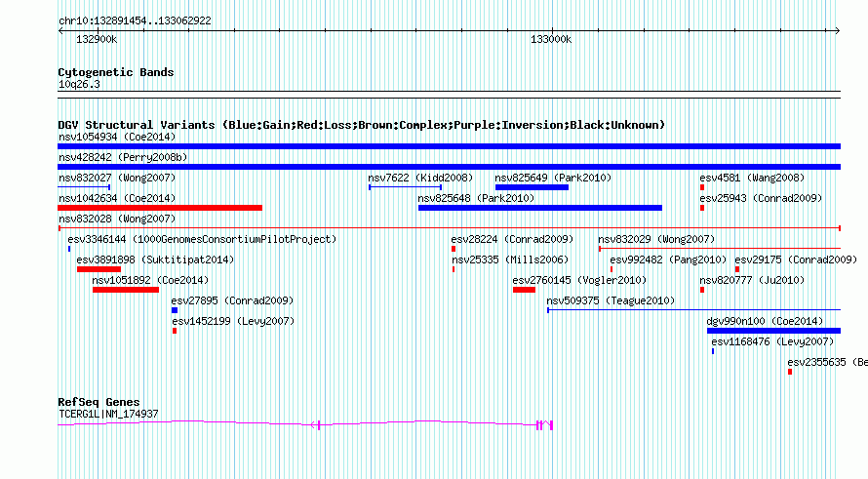The width and height of the screenshot is (868, 479).
Task: Click the RefSeq Genes track heading
Action: coord(99,402)
